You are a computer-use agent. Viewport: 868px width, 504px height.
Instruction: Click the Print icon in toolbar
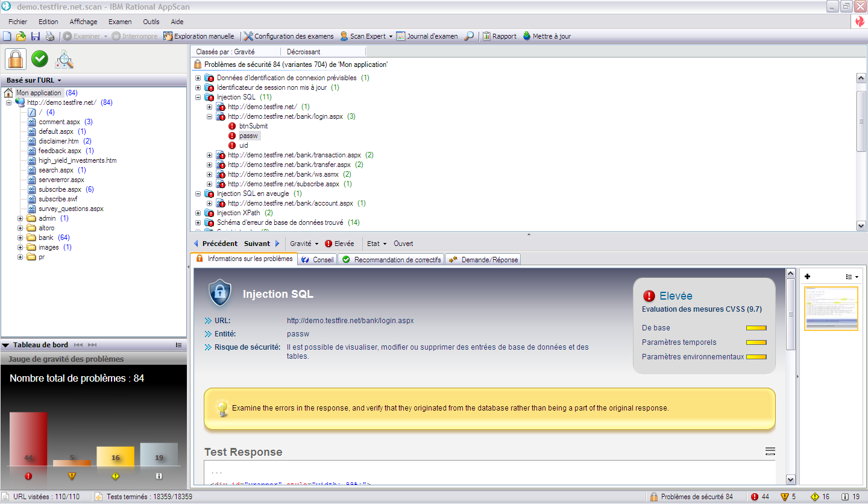coord(50,36)
